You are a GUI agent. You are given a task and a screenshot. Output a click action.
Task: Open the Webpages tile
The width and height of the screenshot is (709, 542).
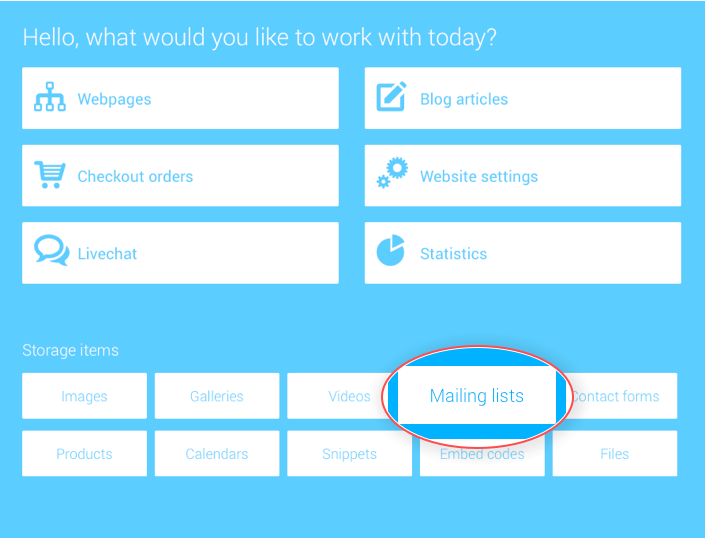[x=180, y=98]
